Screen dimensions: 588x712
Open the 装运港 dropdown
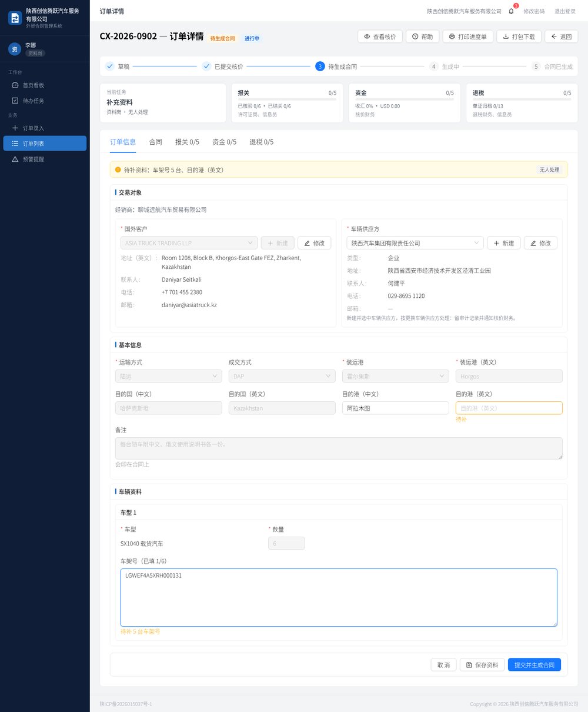[x=396, y=377]
